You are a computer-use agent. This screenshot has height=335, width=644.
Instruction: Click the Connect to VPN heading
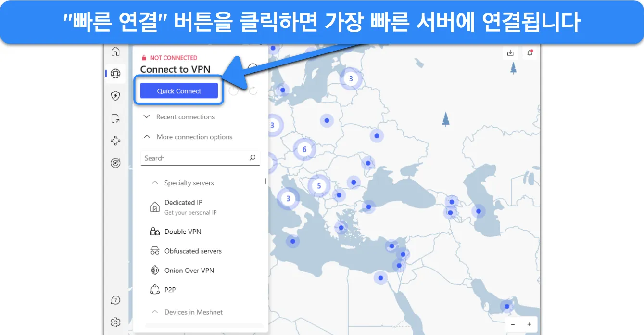tap(175, 69)
